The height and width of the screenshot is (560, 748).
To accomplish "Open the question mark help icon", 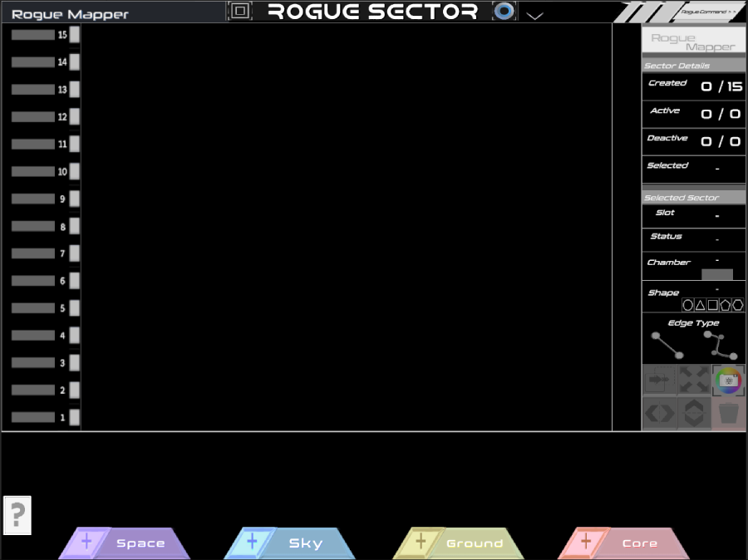I will [x=17, y=515].
